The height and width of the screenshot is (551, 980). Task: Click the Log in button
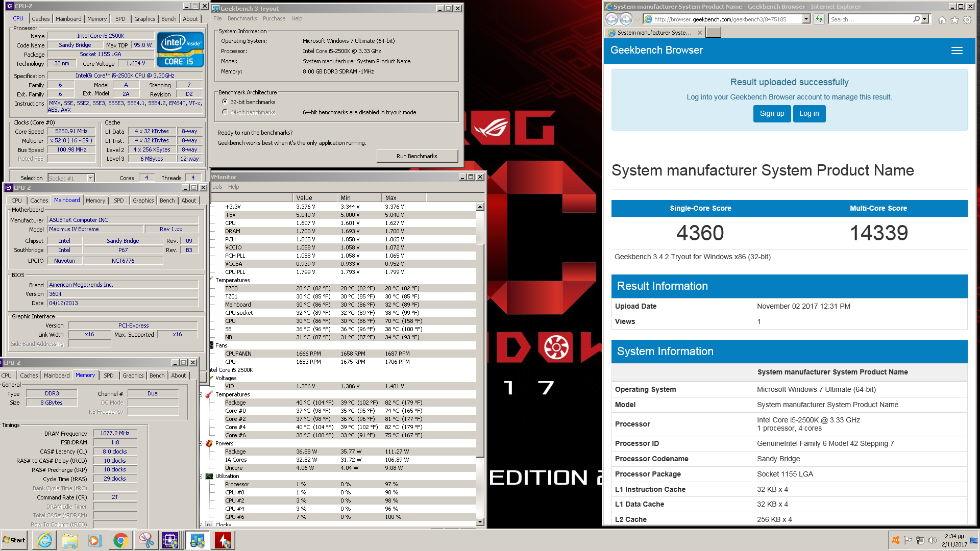(x=809, y=114)
